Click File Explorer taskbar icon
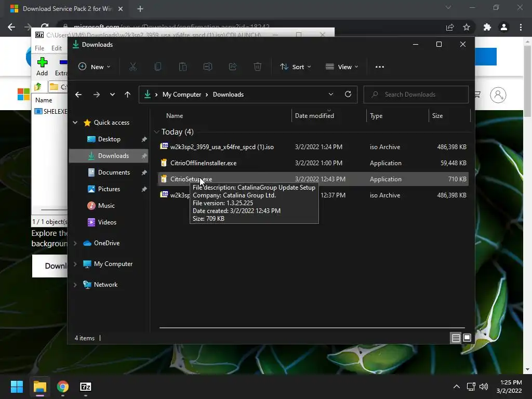This screenshot has width=532, height=399. [x=39, y=387]
